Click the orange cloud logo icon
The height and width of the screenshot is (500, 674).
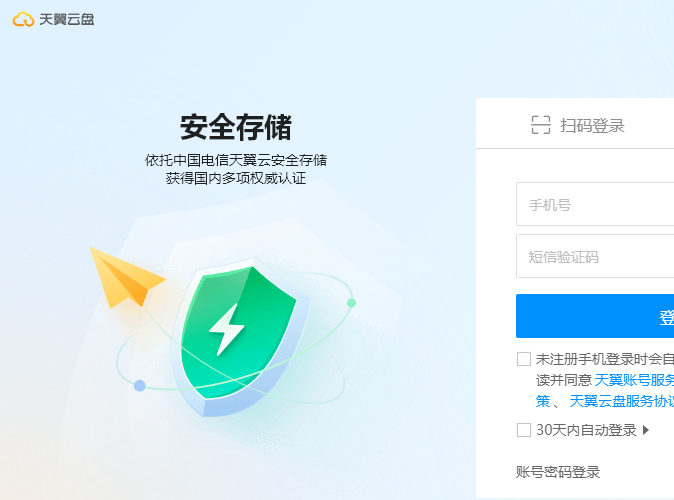[x=23, y=19]
